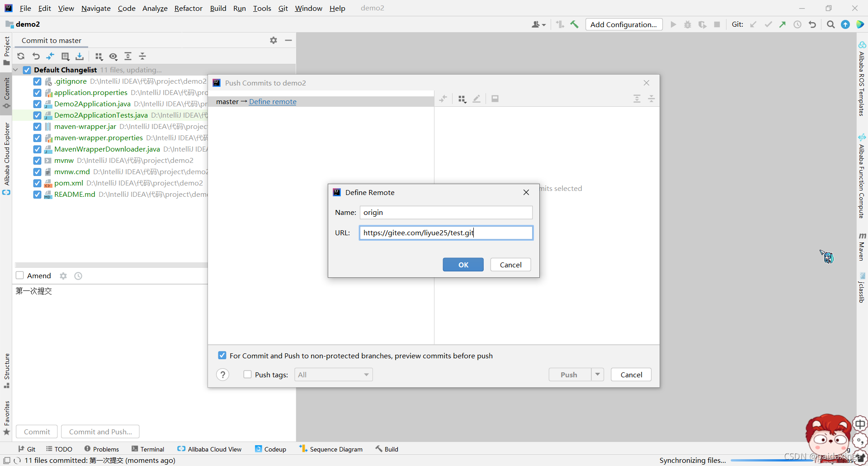Click Collapse All icon in Commit toolbar
868x466 pixels.
[142, 56]
